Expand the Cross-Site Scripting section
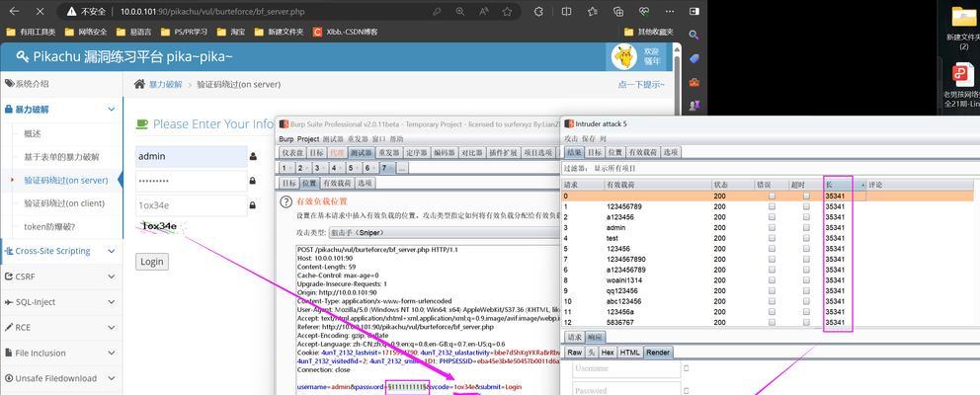This screenshot has height=395, width=980. pos(112,251)
